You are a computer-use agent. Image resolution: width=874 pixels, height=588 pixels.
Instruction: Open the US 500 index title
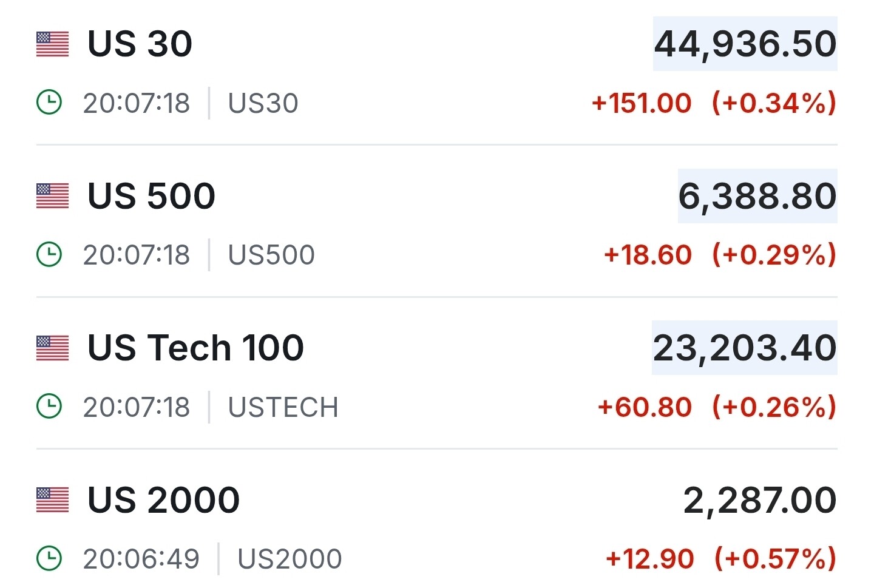[x=151, y=196]
